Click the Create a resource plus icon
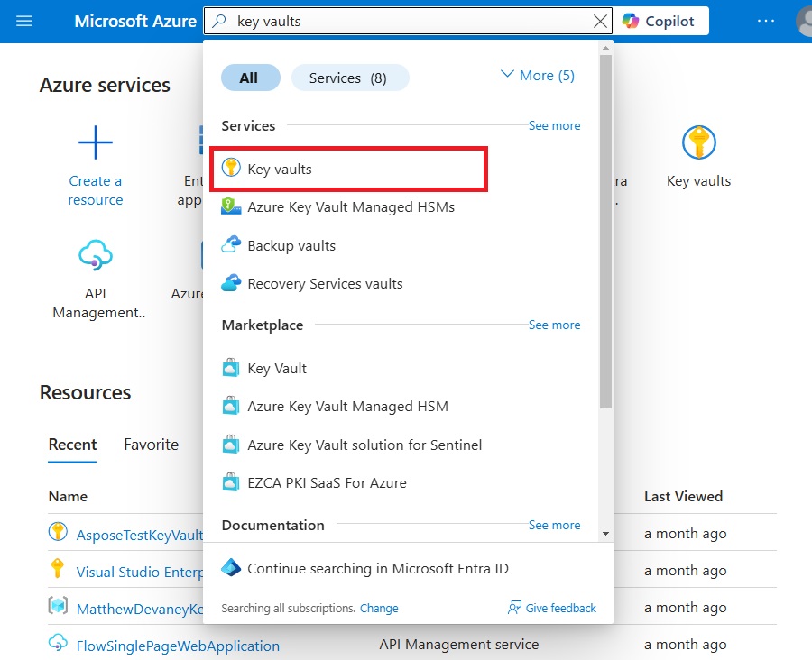Screen dimensions: 812x660 [x=96, y=142]
